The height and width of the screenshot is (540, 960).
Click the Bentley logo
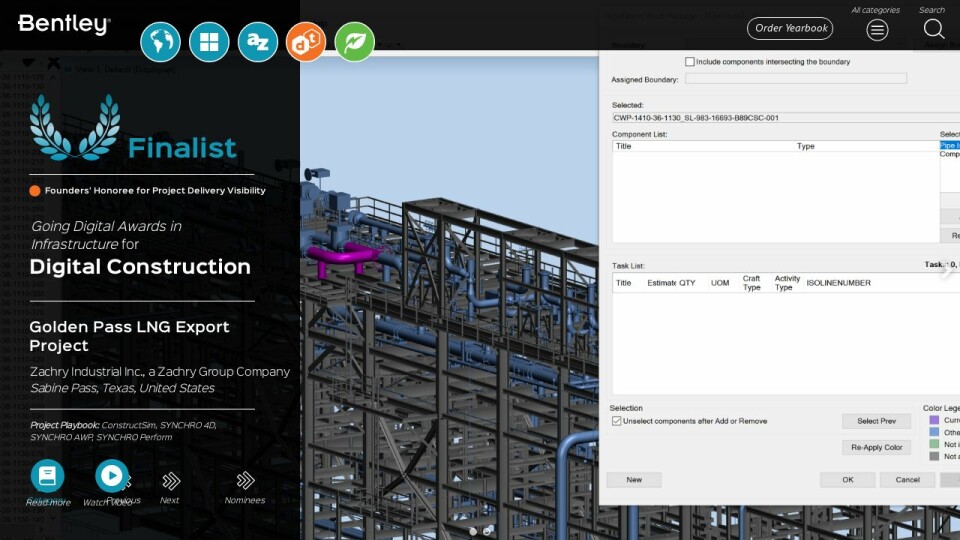pyautogui.click(x=64, y=24)
